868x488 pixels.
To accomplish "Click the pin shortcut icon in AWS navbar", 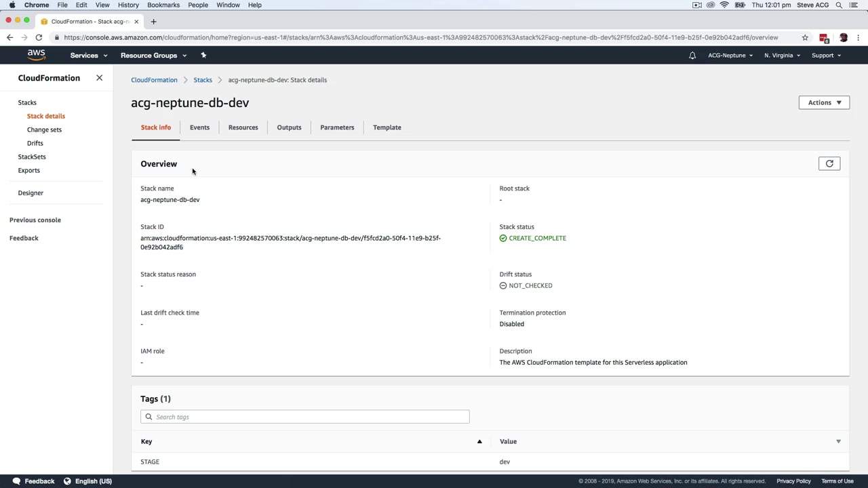I will click(203, 55).
